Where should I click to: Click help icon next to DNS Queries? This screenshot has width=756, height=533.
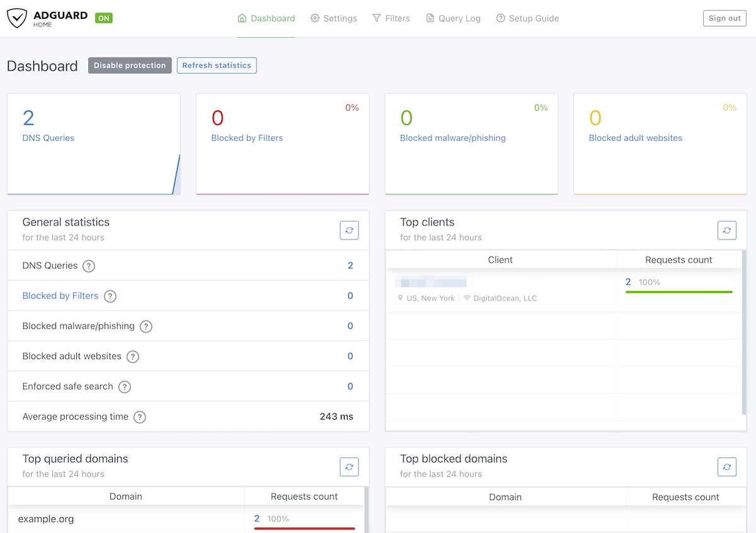click(x=89, y=266)
